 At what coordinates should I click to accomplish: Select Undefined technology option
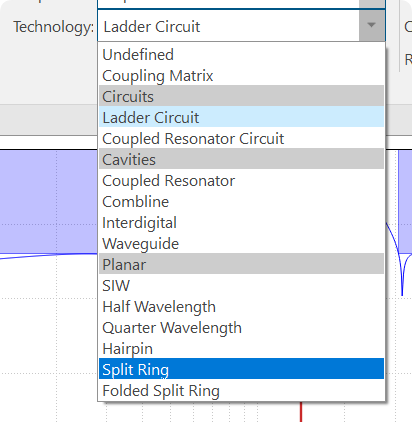[x=241, y=54]
